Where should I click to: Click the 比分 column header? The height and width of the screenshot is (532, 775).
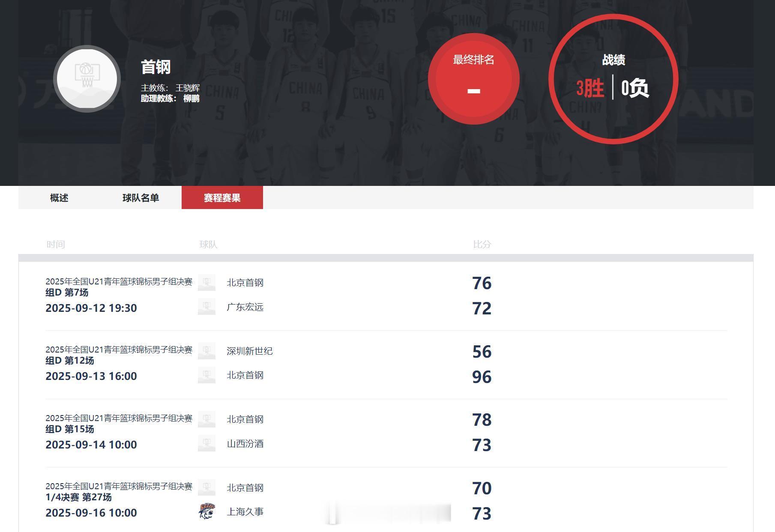482,245
